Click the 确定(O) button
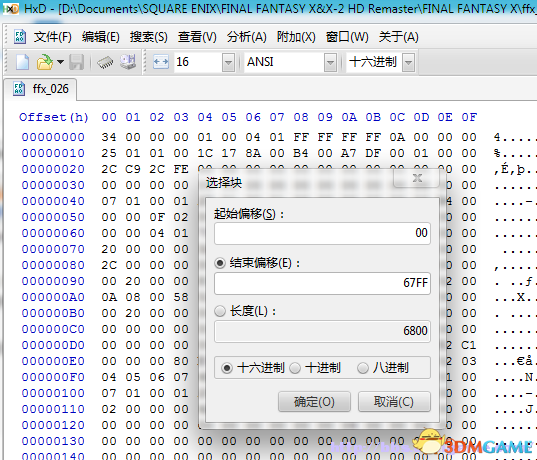Viewport: 537px width, 460px height. (314, 402)
